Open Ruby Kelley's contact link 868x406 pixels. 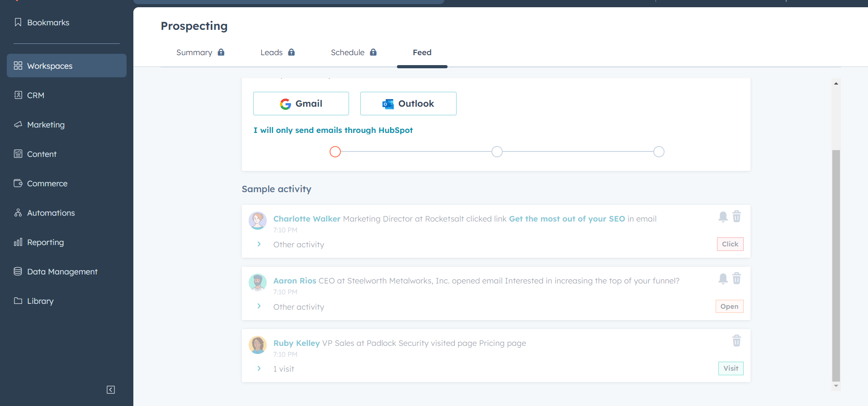point(297,343)
